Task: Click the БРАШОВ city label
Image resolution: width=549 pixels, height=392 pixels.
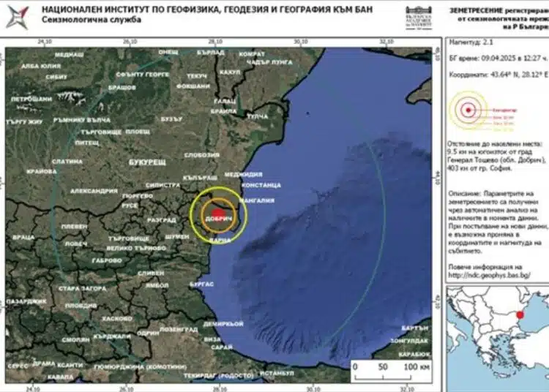Action: (122, 88)
